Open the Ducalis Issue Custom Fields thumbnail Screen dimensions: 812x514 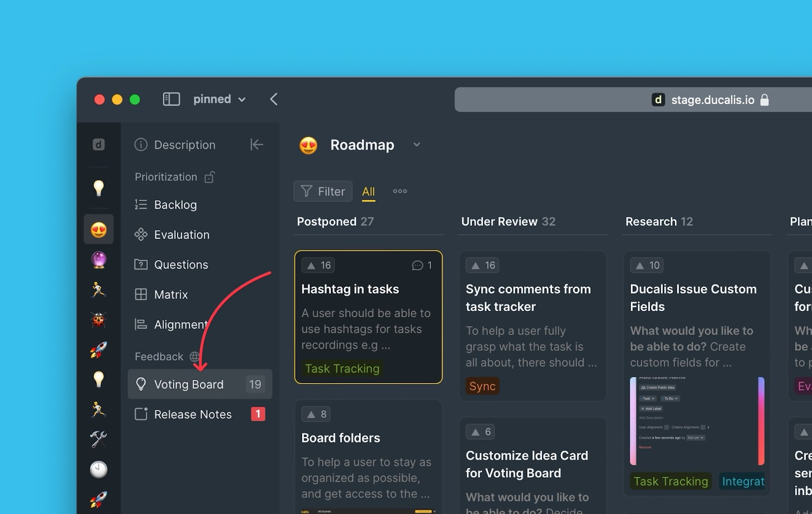697,421
